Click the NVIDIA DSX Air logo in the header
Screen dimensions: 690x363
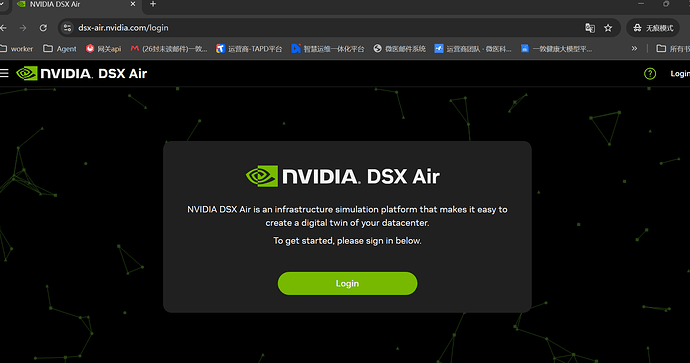tap(82, 73)
